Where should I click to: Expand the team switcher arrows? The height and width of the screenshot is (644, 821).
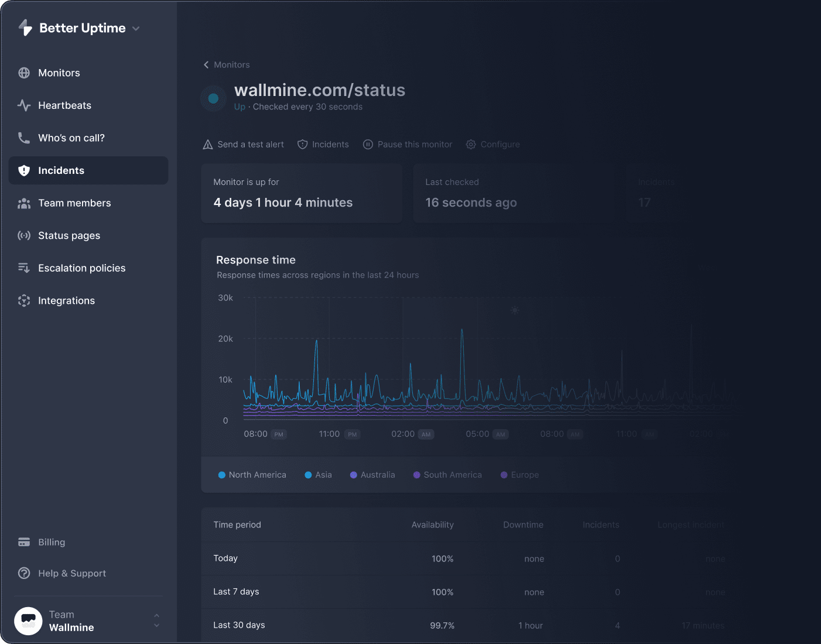click(156, 621)
